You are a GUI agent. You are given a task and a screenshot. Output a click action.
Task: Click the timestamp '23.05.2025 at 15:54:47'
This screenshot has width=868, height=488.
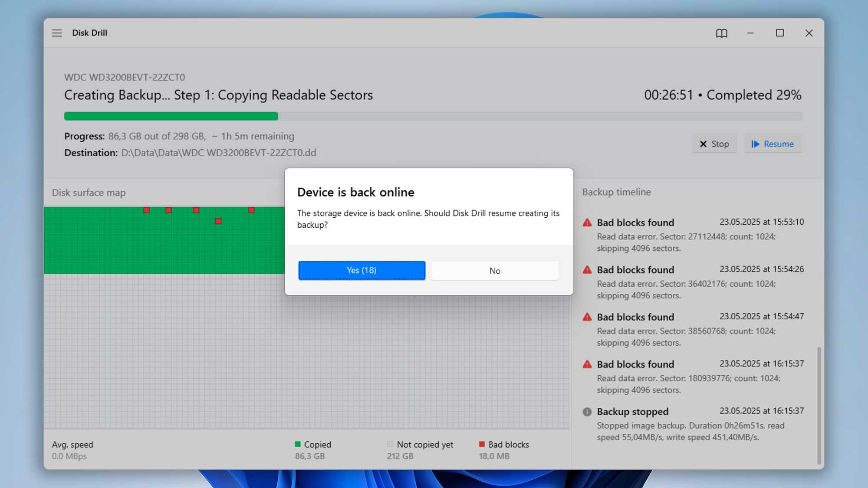(x=762, y=317)
